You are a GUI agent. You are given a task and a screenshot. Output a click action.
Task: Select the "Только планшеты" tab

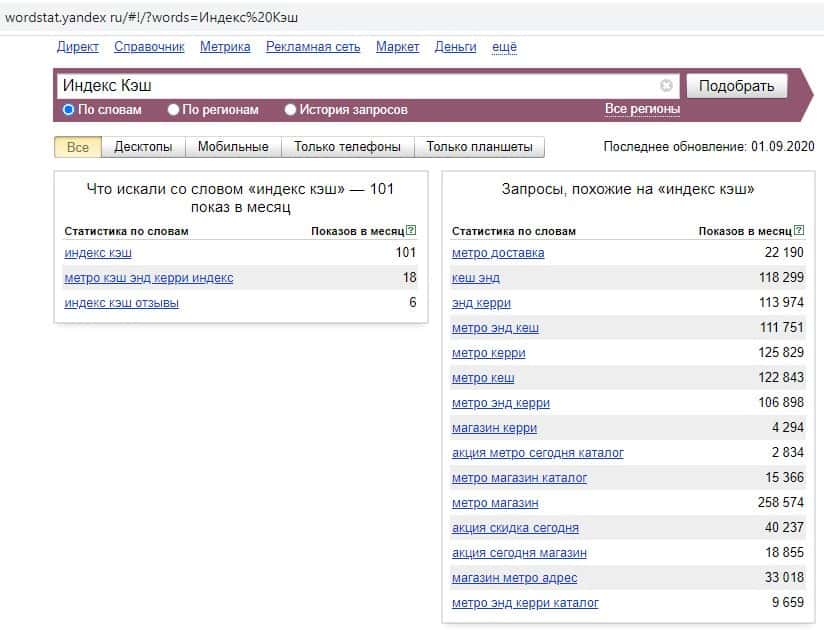pos(479,147)
